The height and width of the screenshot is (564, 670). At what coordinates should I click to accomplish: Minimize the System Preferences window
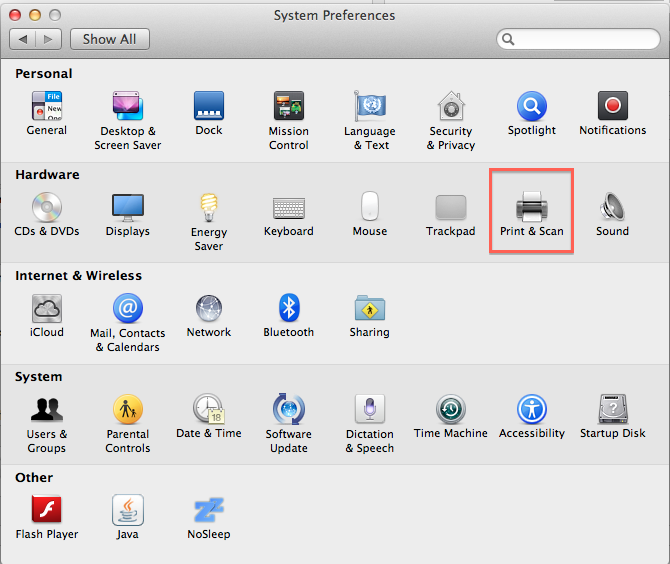coord(35,15)
